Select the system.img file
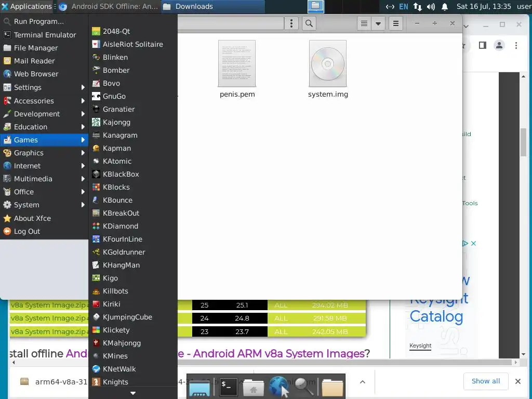 [328, 70]
